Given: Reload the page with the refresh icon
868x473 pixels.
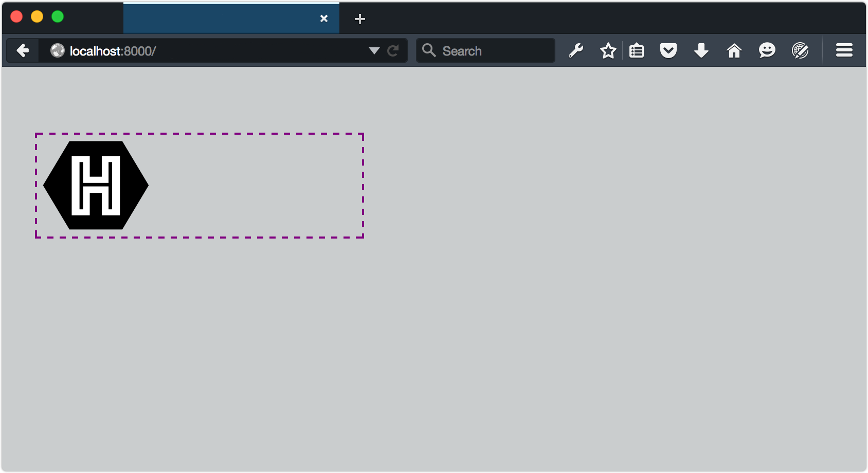Looking at the screenshot, I should pos(393,50).
